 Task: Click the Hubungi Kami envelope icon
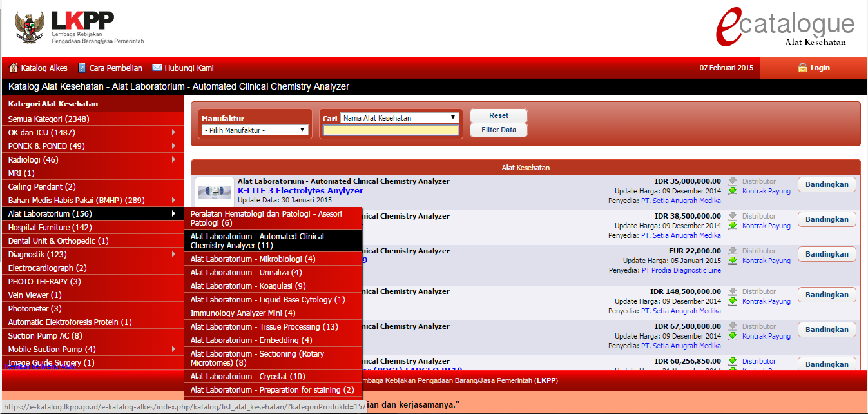157,68
